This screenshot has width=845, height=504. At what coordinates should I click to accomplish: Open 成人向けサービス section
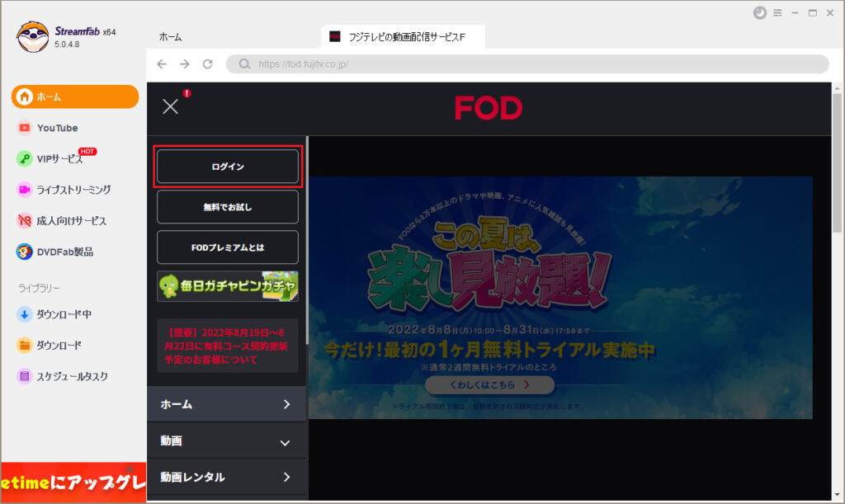(71, 221)
